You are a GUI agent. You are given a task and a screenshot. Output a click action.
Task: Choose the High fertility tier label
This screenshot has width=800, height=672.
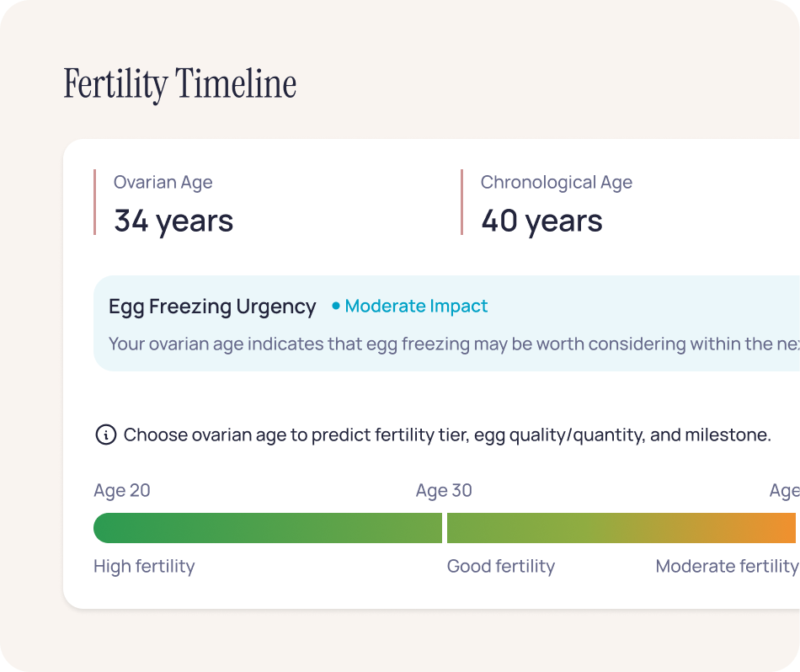(x=144, y=567)
